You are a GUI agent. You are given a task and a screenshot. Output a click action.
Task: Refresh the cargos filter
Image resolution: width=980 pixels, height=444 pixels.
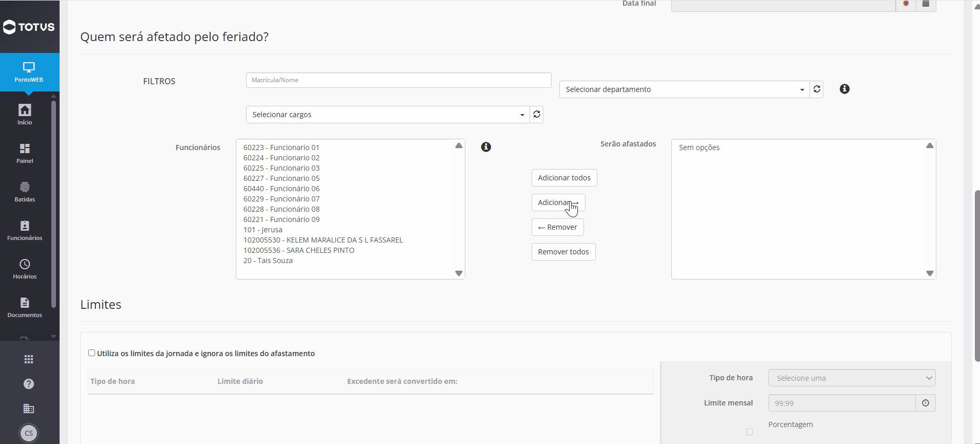537,115
